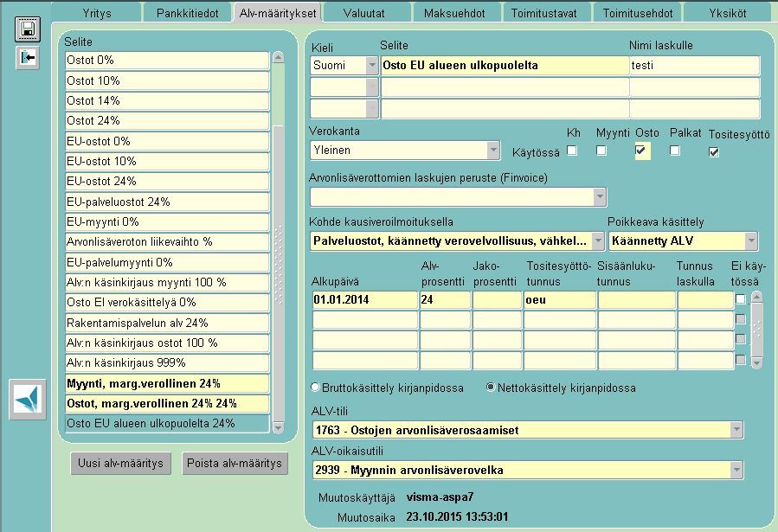Open Kohde kausiveroilmoituksella dropdown
Image resolution: width=778 pixels, height=532 pixels.
[x=598, y=241]
